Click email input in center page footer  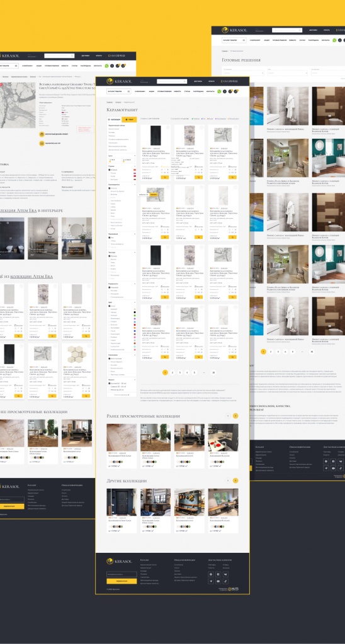click(122, 574)
